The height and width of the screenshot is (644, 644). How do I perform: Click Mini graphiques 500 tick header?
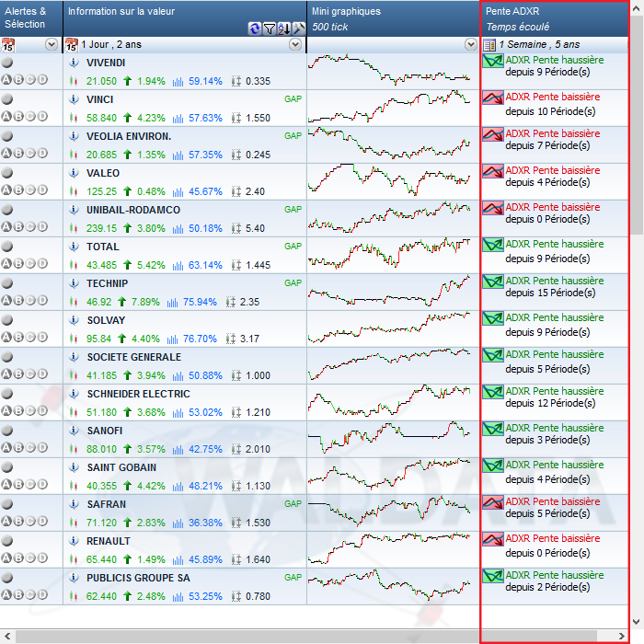pyautogui.click(x=393, y=18)
